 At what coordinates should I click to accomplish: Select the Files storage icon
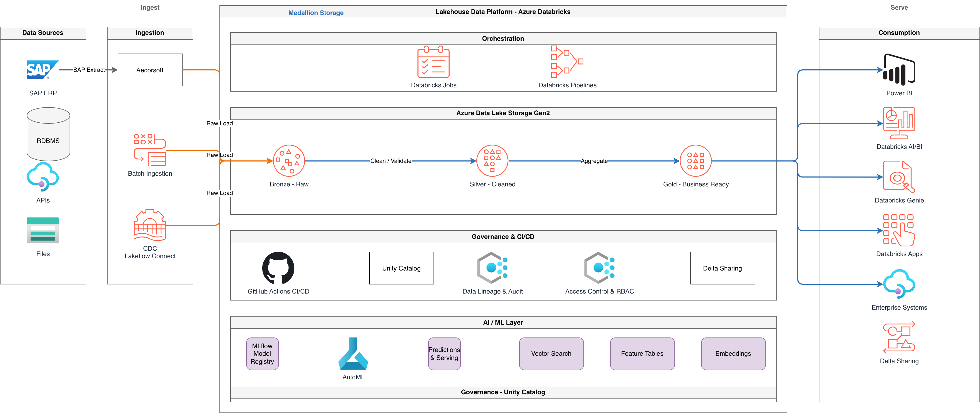point(43,230)
